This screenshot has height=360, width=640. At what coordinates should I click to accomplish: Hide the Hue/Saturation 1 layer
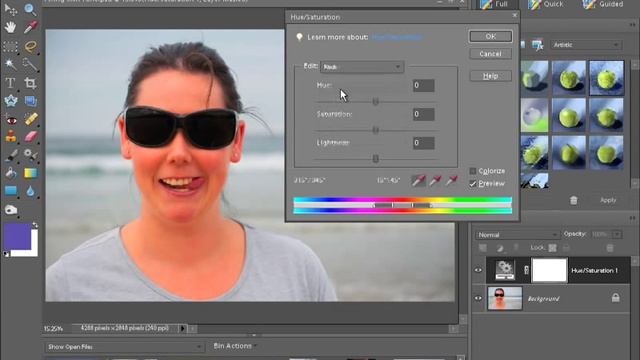(478, 270)
